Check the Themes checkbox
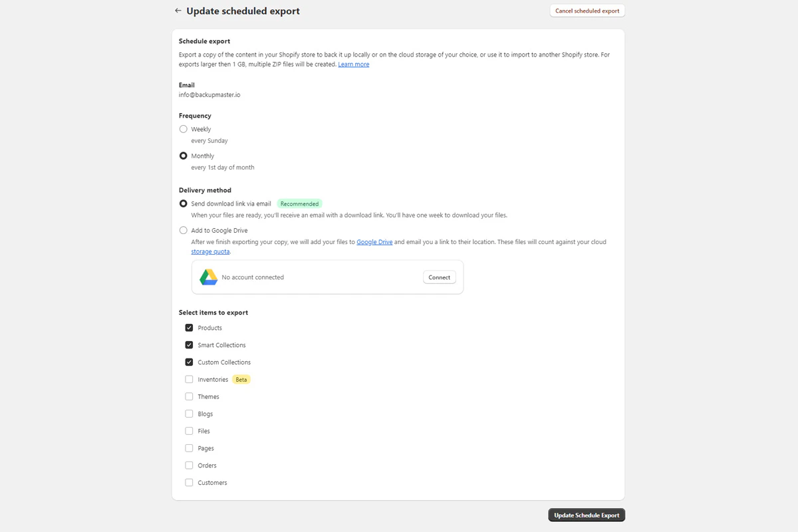 [x=189, y=396]
